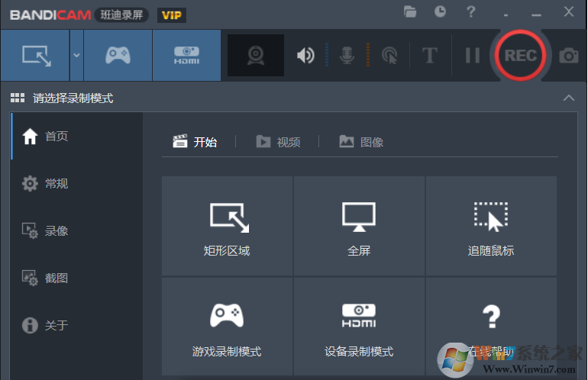The height and width of the screenshot is (380, 588).
Task: Click the VIP badge
Action: pyautogui.click(x=171, y=15)
